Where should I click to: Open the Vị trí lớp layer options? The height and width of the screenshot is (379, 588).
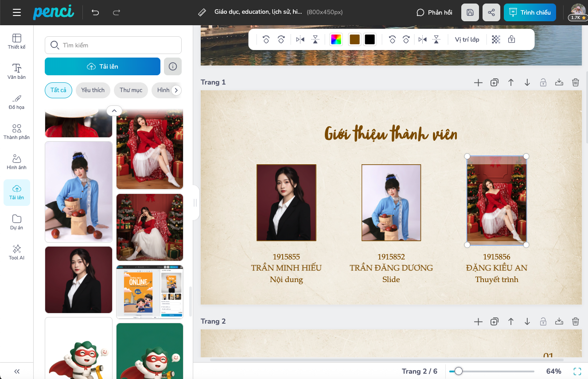coord(467,39)
